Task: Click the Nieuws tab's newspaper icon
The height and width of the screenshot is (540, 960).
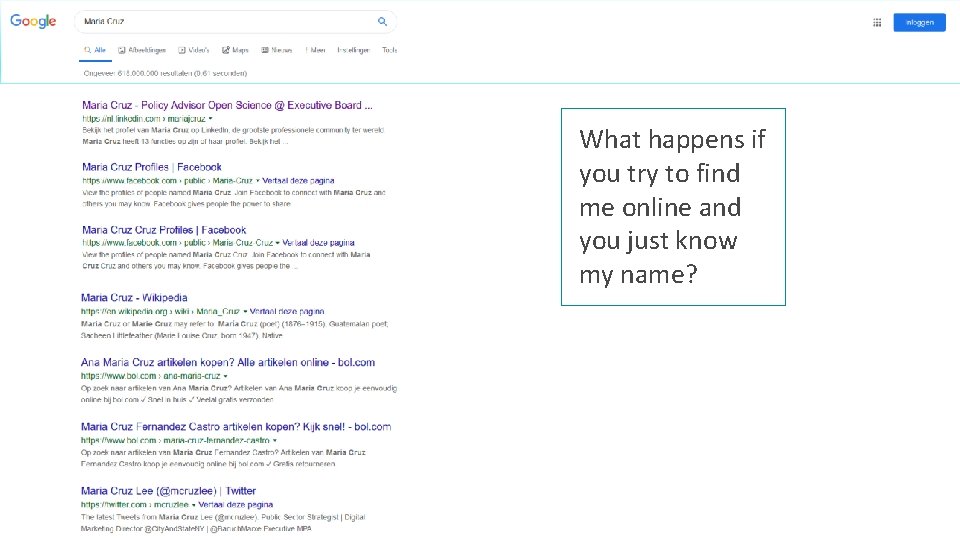Action: point(265,50)
